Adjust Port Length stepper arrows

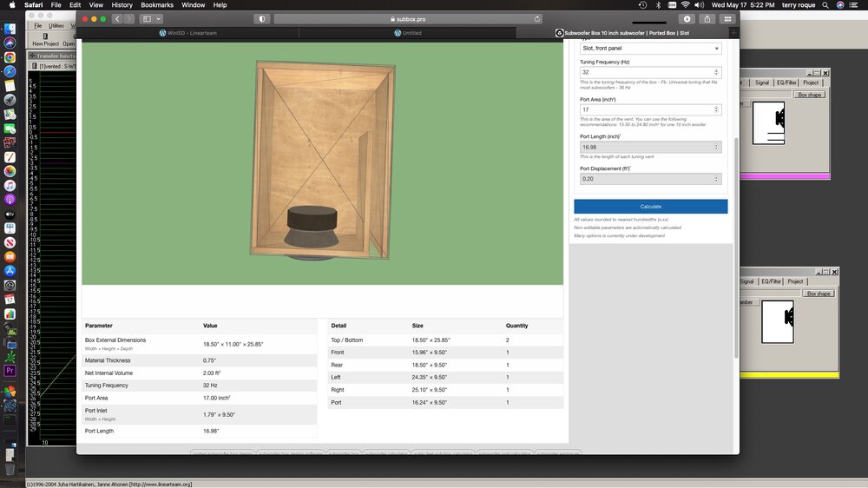pyautogui.click(x=716, y=147)
